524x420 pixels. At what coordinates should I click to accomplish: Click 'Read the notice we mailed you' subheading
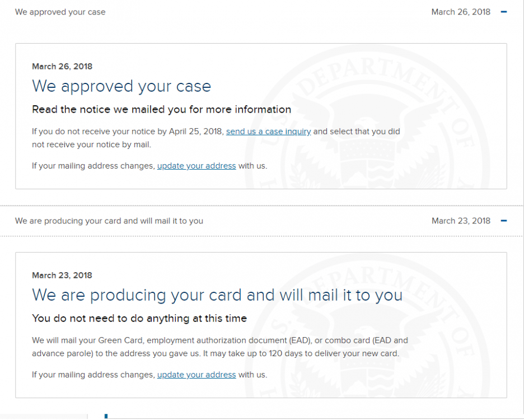[161, 109]
